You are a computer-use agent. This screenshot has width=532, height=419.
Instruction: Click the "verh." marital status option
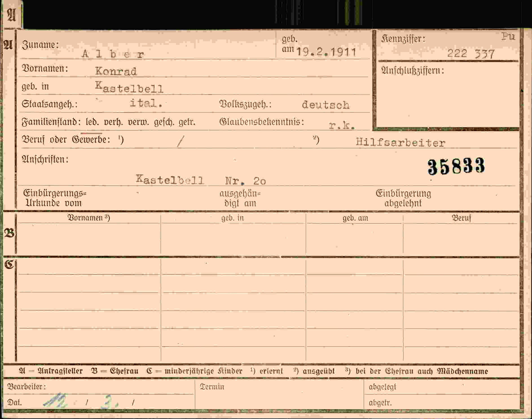coord(114,122)
